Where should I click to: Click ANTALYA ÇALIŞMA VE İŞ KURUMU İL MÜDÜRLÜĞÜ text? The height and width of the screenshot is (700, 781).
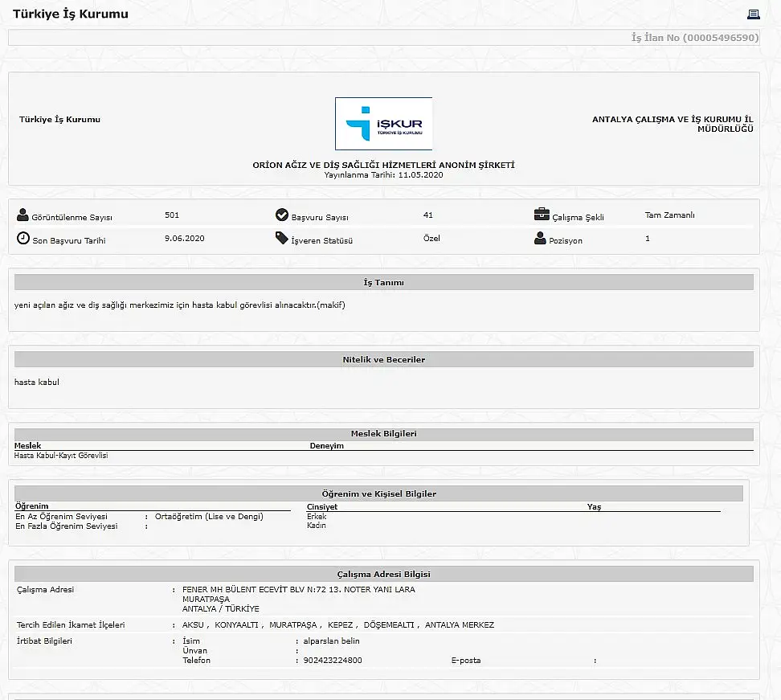pyautogui.click(x=673, y=124)
